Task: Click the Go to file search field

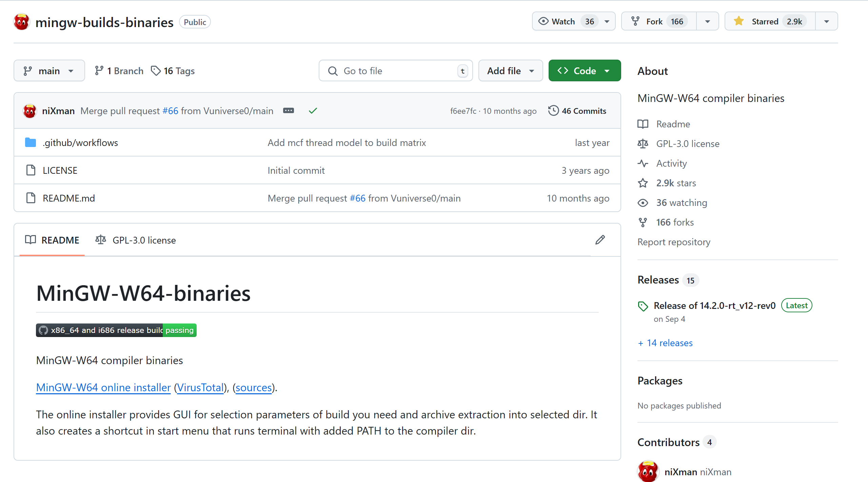Action: (395, 71)
